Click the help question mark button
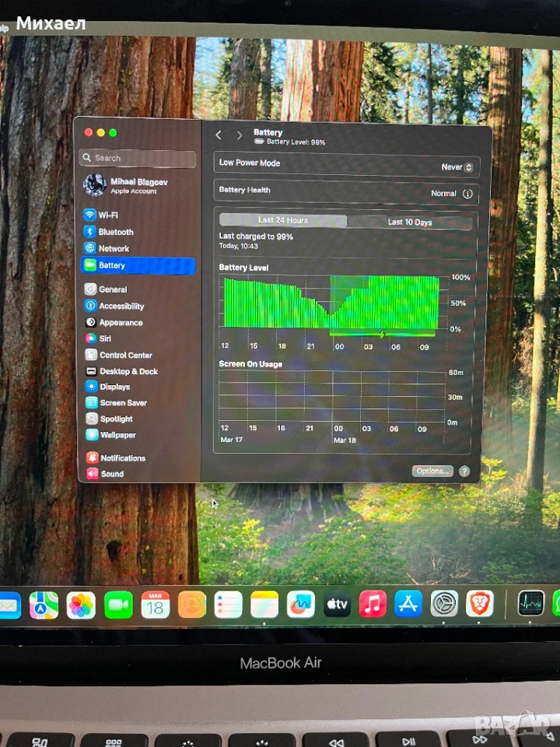The width and height of the screenshot is (560, 747). pyautogui.click(x=464, y=471)
